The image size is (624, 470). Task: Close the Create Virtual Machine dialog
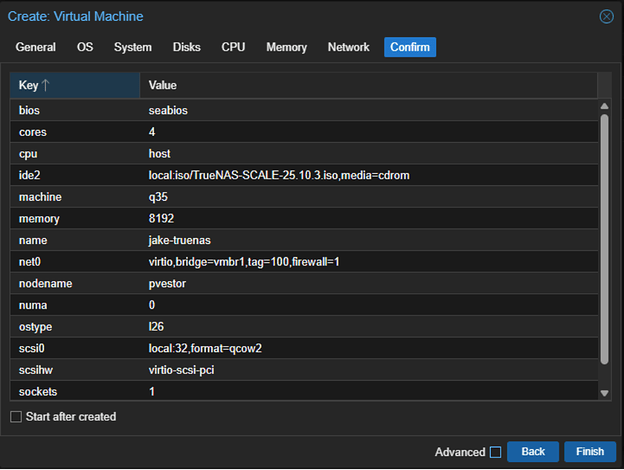tap(606, 17)
